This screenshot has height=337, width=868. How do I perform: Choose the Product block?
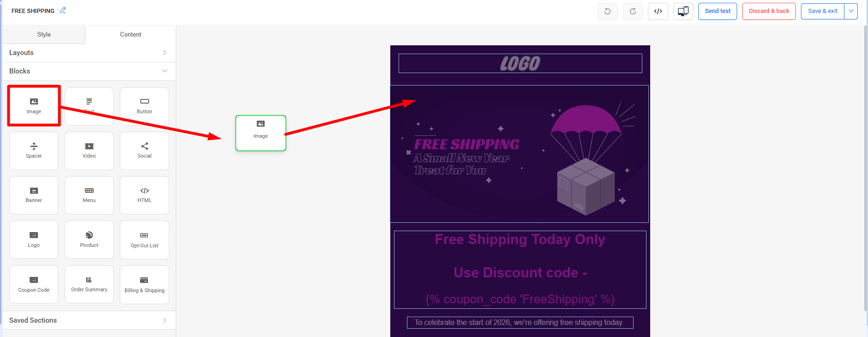tap(89, 239)
